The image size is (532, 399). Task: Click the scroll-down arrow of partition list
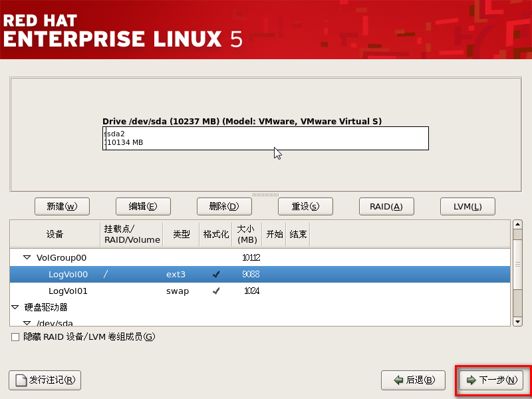click(x=517, y=321)
